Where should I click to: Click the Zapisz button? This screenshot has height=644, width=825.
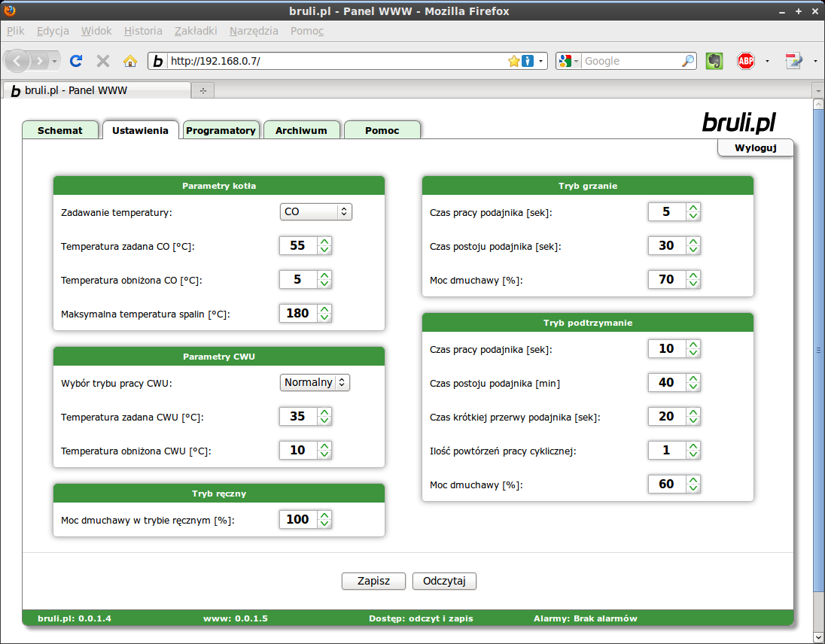373,581
